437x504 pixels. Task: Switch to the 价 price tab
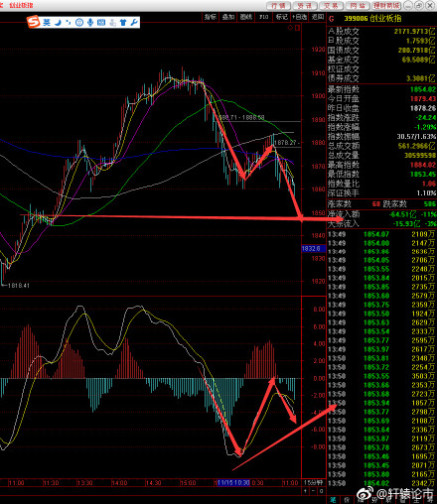pyautogui.click(x=347, y=500)
